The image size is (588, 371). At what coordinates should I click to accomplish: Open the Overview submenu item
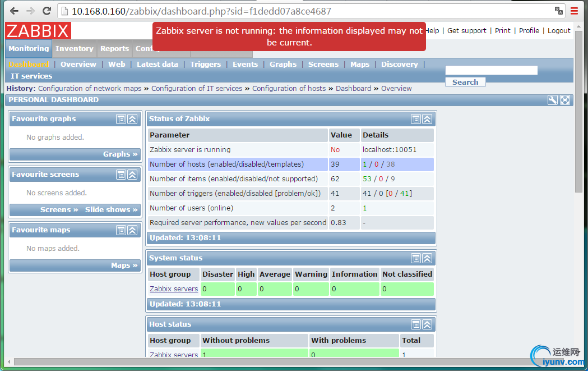click(x=78, y=64)
